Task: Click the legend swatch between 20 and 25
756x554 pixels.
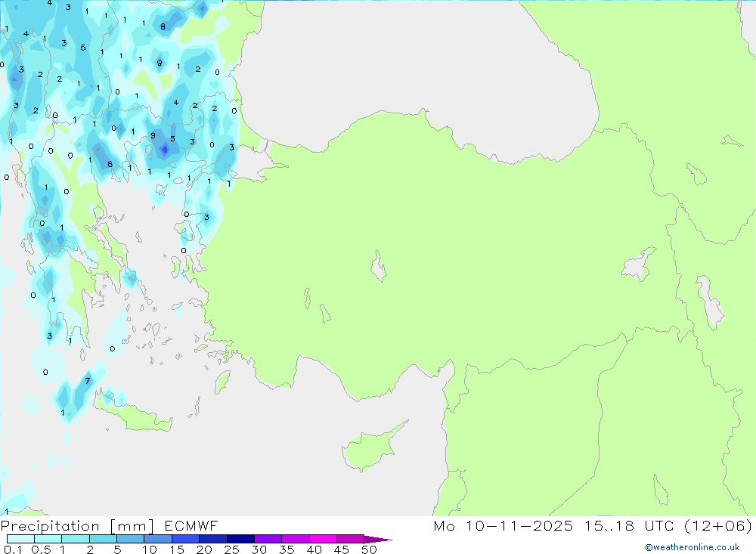Action: (x=212, y=539)
